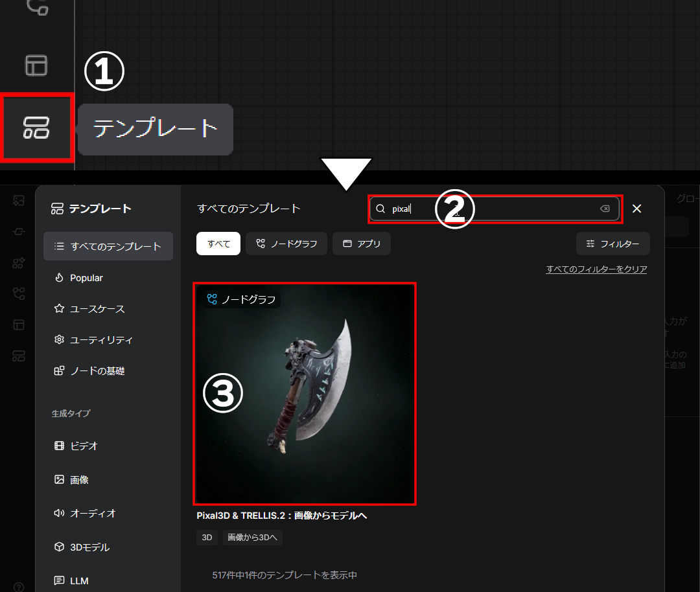Select the すべて filter tab

[x=218, y=244]
